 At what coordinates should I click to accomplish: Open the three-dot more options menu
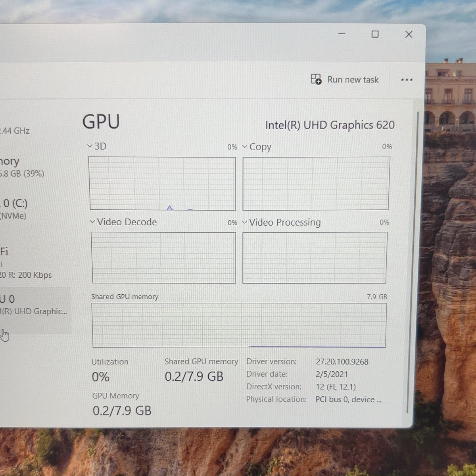coord(407,80)
